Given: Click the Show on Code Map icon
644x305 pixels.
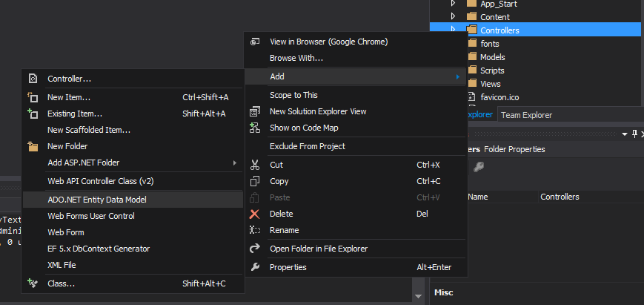Looking at the screenshot, I should (255, 128).
